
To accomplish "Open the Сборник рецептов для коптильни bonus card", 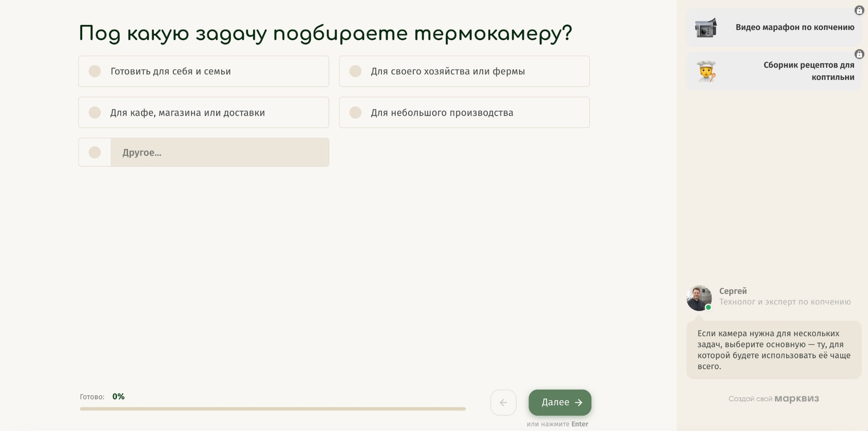I will click(x=774, y=71).
